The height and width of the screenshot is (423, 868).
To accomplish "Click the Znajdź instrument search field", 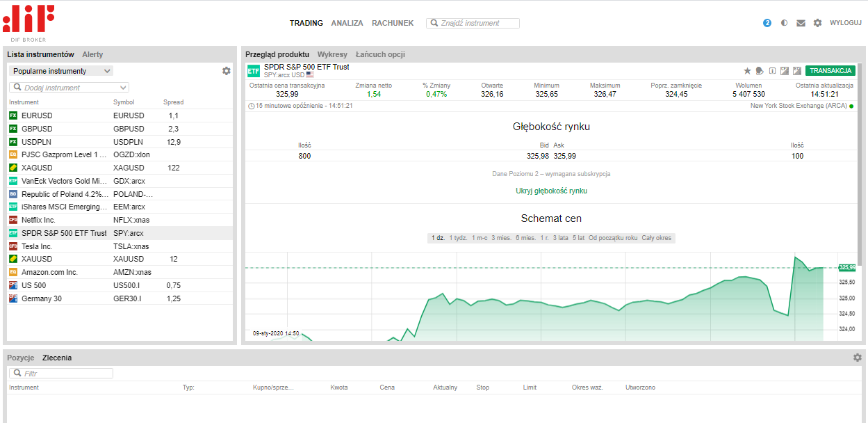I will pos(473,23).
